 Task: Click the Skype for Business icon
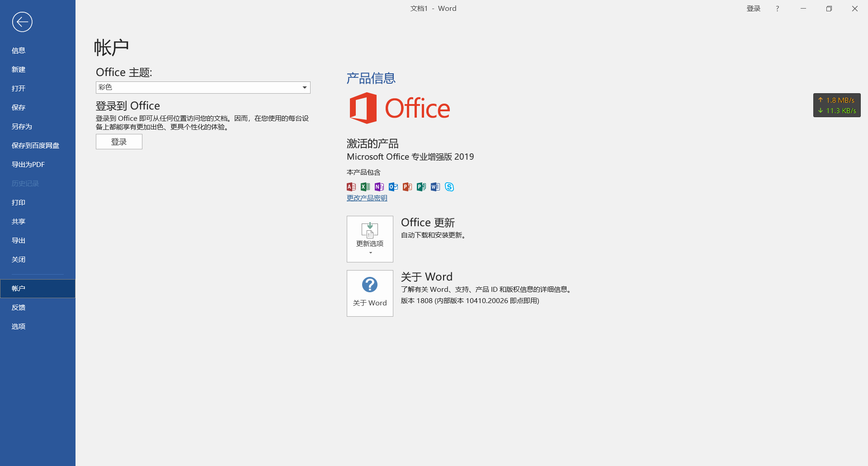449,187
